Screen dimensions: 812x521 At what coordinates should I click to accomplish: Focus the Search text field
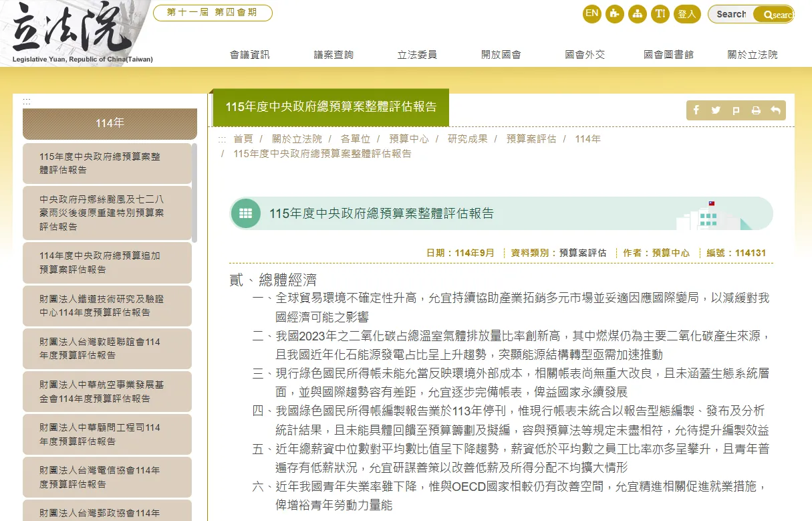point(731,14)
